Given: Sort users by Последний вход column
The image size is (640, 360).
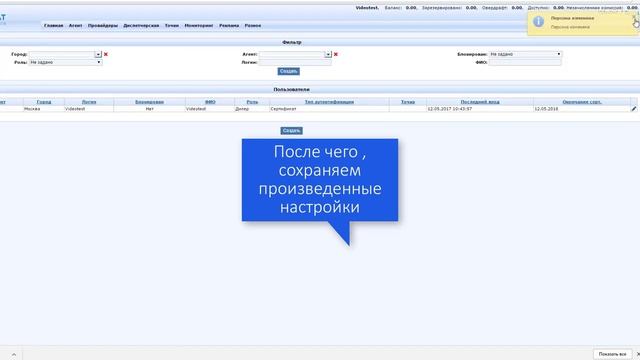Looking at the screenshot, I should 480,102.
